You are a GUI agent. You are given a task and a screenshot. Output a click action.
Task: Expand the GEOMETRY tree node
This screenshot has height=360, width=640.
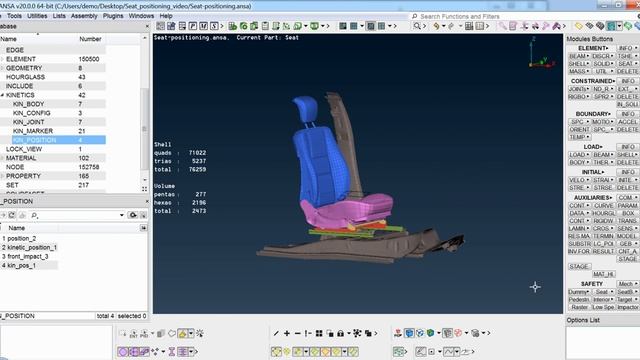click(x=2, y=68)
